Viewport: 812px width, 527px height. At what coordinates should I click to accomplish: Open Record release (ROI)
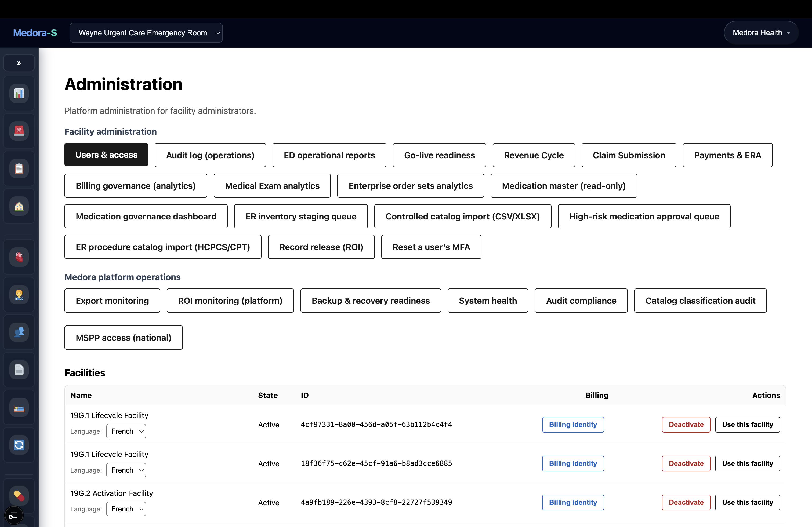pyautogui.click(x=321, y=247)
